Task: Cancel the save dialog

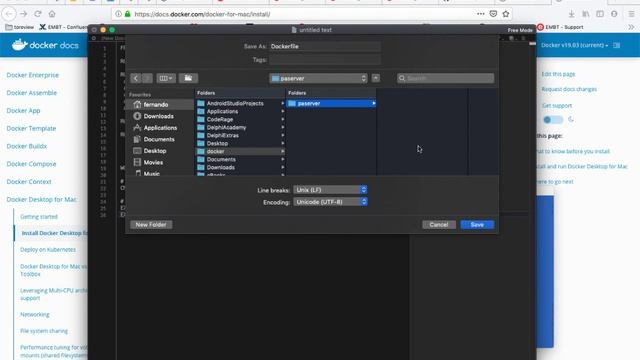Action: coord(439,224)
